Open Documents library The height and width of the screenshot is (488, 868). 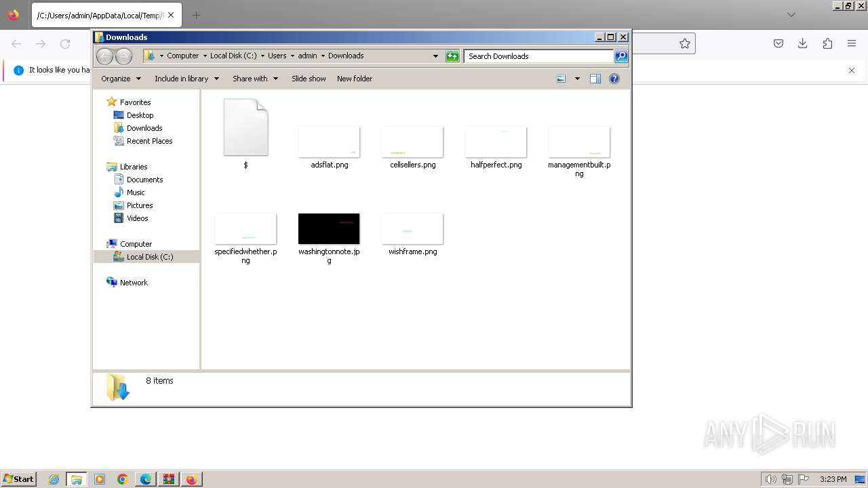(144, 180)
